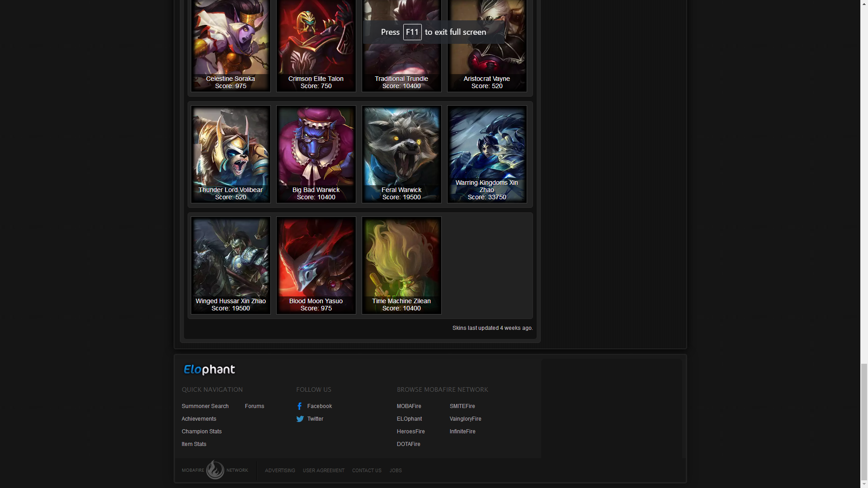This screenshot has height=488, width=868.
Task: Click the Contact Us footer link
Action: [367, 470]
